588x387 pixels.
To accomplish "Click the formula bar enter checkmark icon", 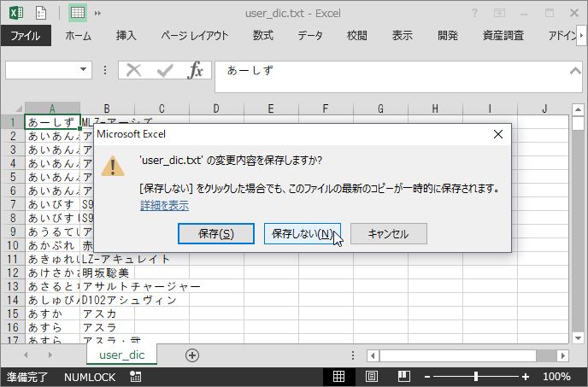I will click(x=165, y=70).
